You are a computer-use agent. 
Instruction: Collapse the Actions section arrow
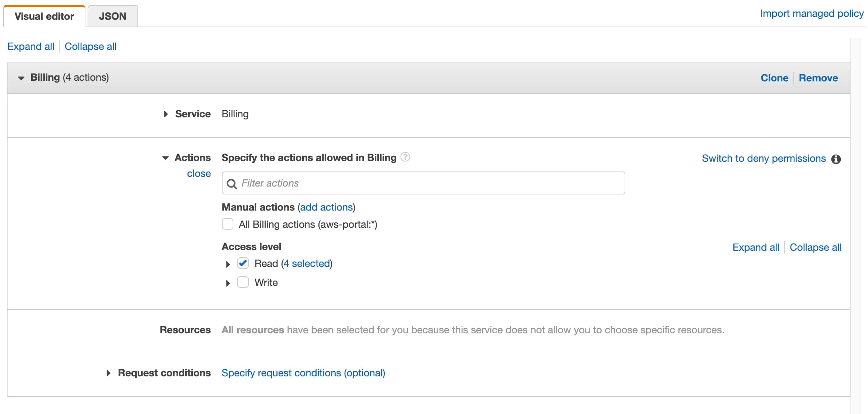click(165, 158)
